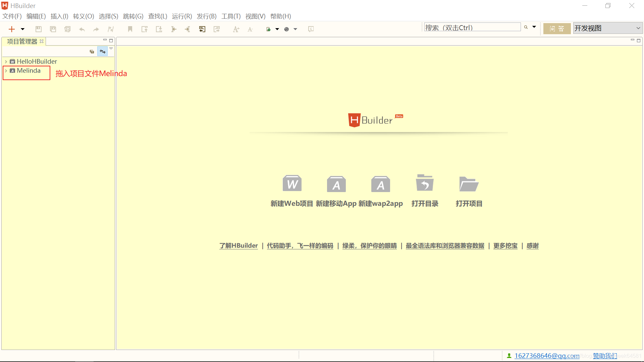Open the 跳转(G) menu
Image resolution: width=644 pixels, height=362 pixels.
click(133, 16)
